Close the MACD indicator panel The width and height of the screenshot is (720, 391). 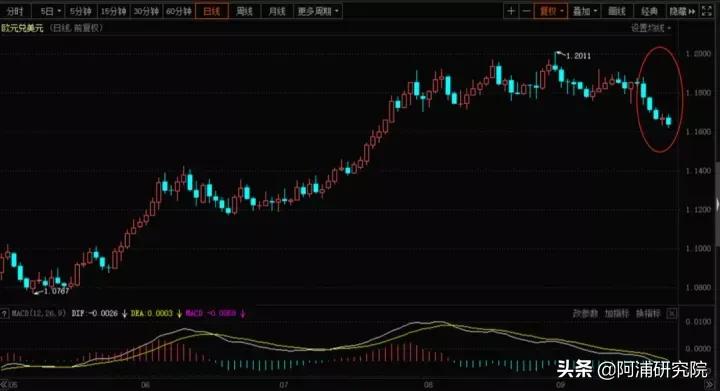(671, 314)
